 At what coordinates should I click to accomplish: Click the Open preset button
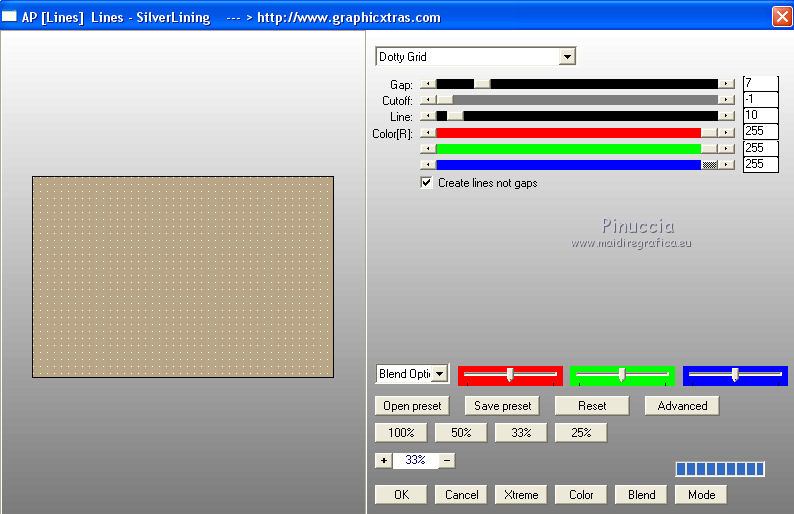pos(412,406)
